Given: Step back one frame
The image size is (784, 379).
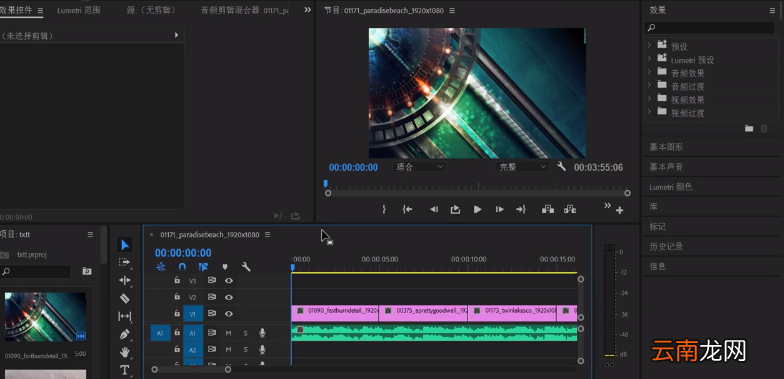Looking at the screenshot, I should pyautogui.click(x=434, y=210).
